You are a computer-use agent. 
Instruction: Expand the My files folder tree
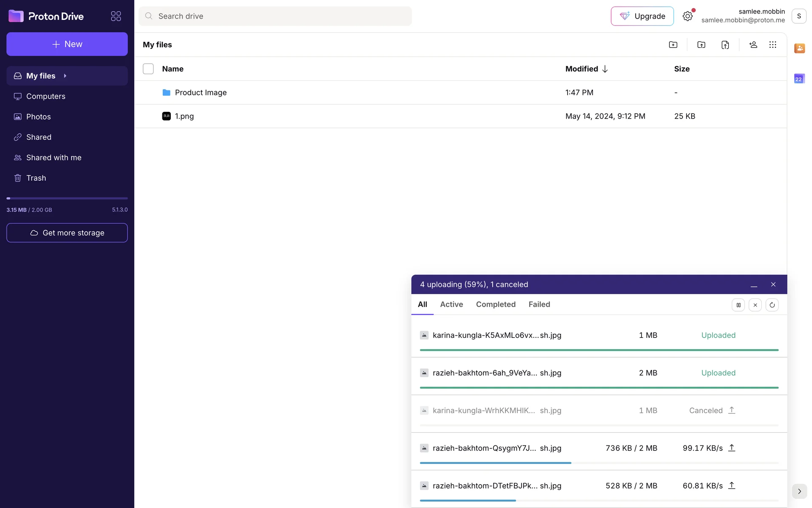click(65, 76)
